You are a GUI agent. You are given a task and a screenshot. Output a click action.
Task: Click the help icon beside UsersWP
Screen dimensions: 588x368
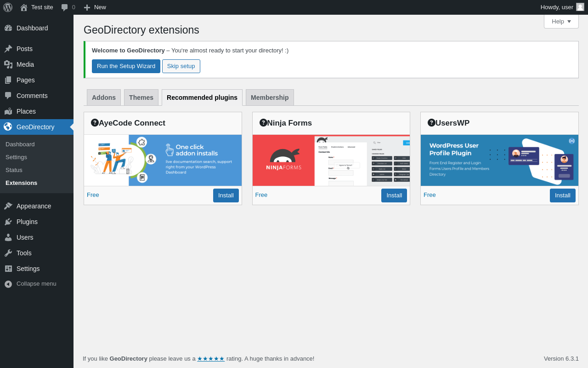tap(431, 122)
